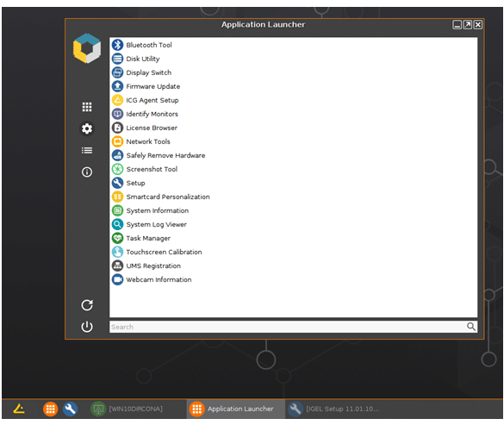Screen dimensions: 504x425
Task: Select the 'Bluetooth Tool' text entry
Action: (149, 45)
